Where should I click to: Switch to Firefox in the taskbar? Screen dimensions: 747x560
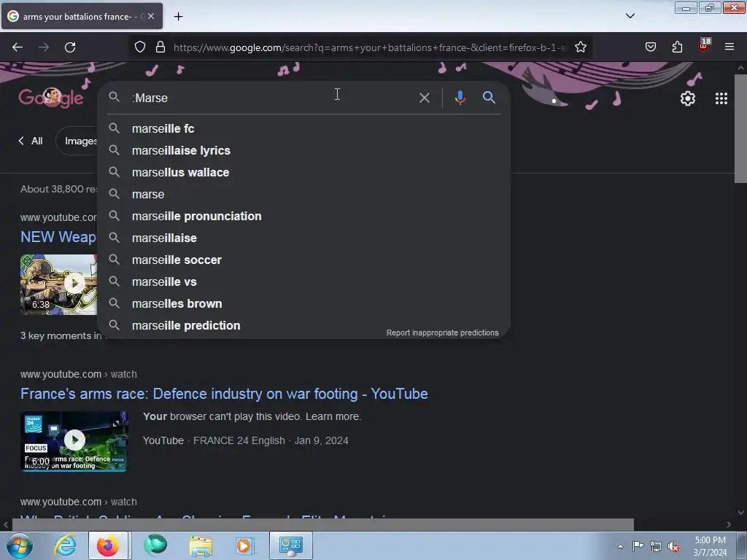[x=108, y=545]
